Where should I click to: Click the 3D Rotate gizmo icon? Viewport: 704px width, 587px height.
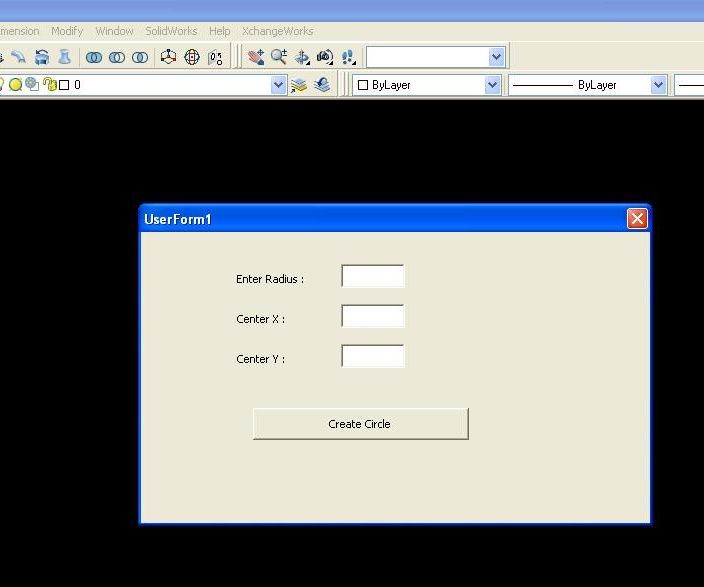192,57
